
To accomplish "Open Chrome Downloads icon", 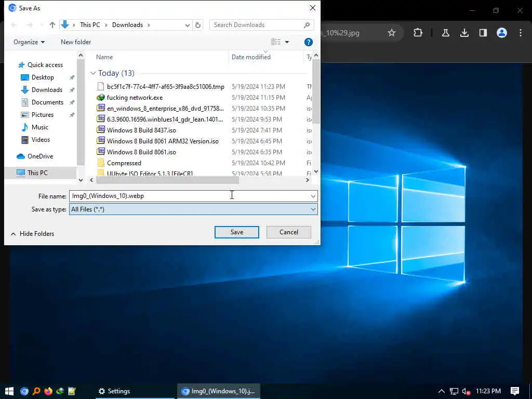I will (x=464, y=33).
